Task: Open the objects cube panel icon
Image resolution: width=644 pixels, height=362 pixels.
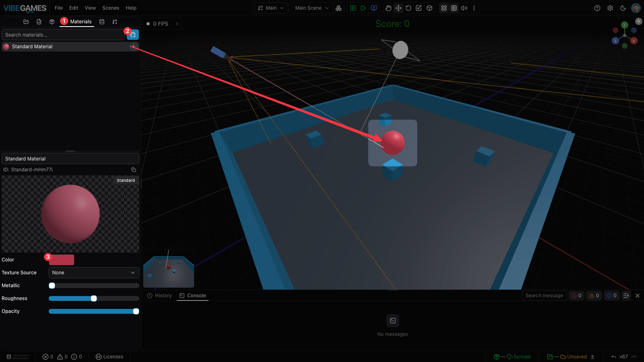Action: pos(52,22)
